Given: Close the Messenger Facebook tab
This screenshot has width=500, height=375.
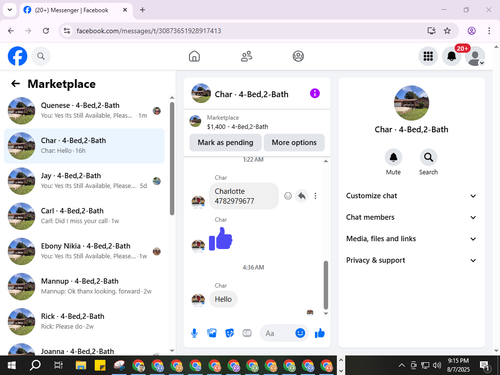Looking at the screenshot, I should tap(125, 10).
